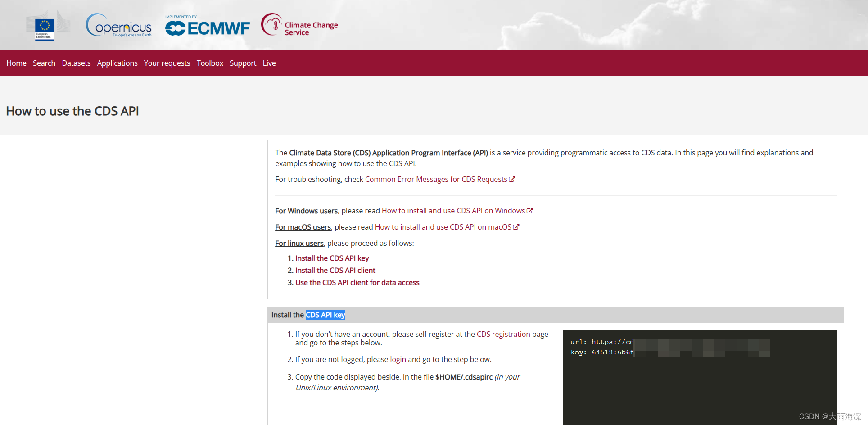The height and width of the screenshot is (425, 868).
Task: Click the external-link icon after the Windows guide link
Action: tap(529, 210)
